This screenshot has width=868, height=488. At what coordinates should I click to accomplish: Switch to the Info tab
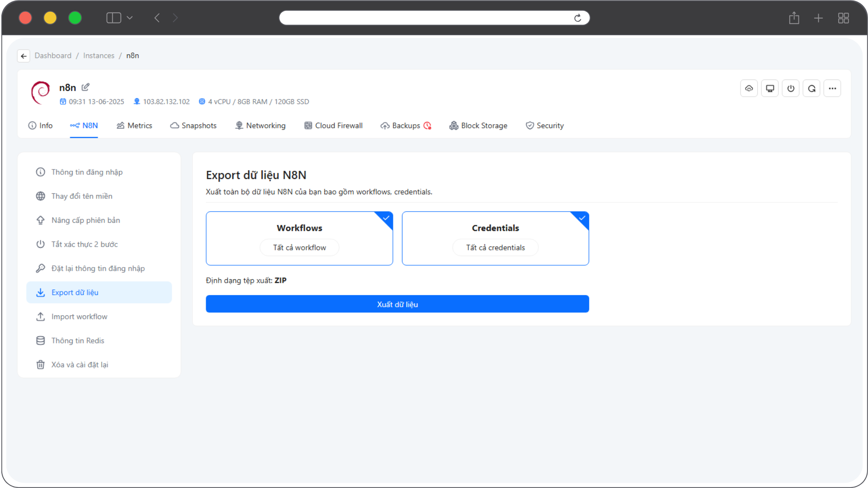pyautogui.click(x=40, y=126)
